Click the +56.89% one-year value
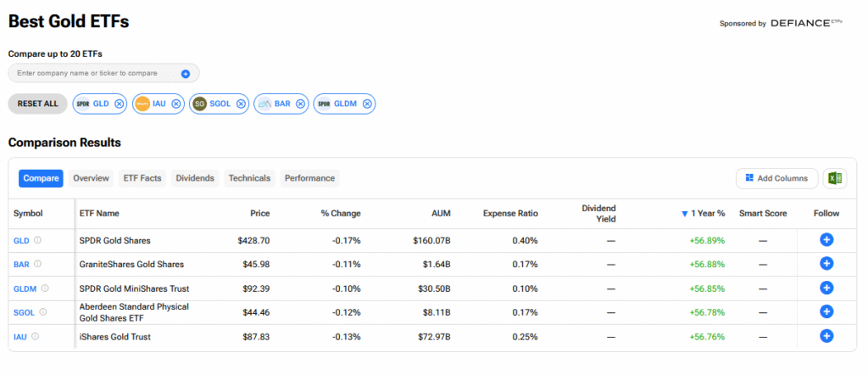This screenshot has height=375, width=868. (x=707, y=240)
